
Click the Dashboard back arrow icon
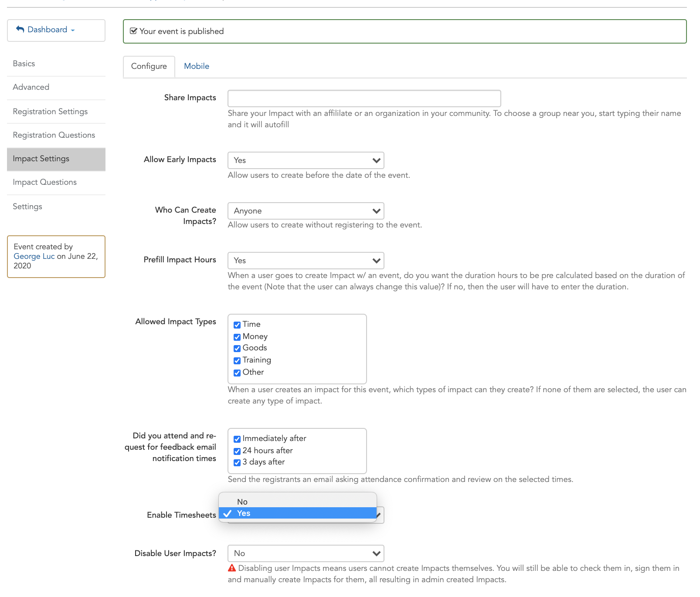[x=20, y=29]
